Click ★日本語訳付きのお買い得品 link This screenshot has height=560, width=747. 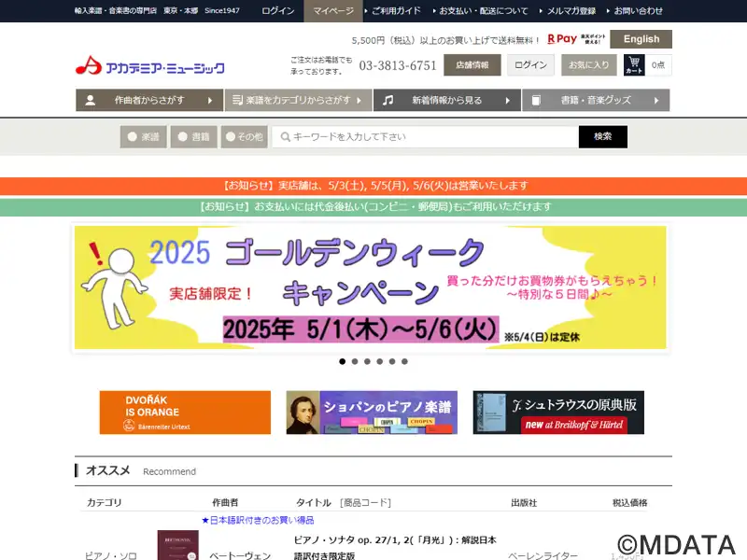[x=258, y=521]
